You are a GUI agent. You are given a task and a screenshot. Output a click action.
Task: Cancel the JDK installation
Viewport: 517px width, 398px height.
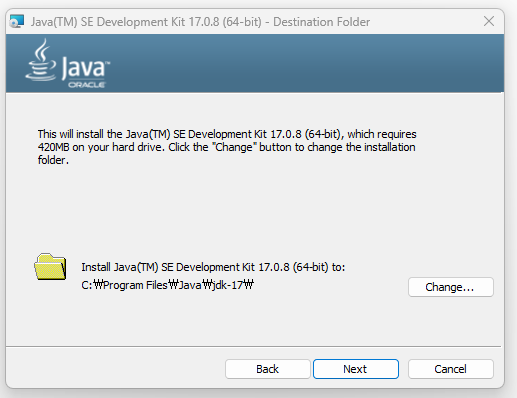point(451,369)
